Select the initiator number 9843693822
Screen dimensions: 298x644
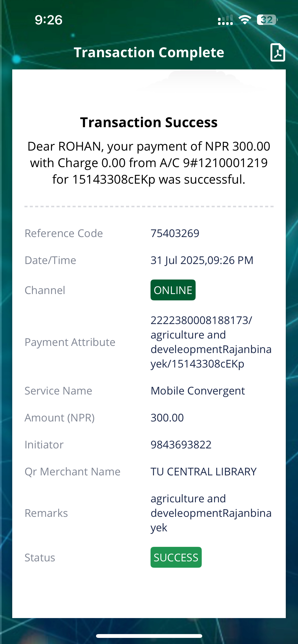tap(181, 445)
